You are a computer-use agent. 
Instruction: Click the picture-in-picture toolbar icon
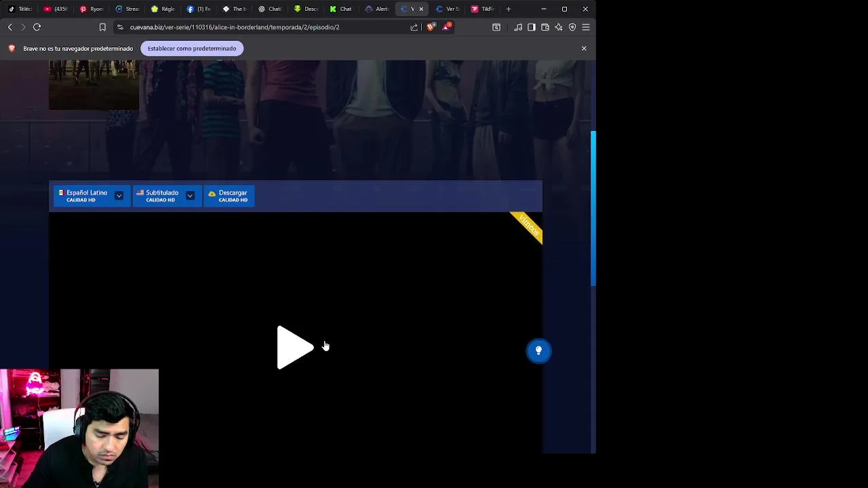pos(496,27)
